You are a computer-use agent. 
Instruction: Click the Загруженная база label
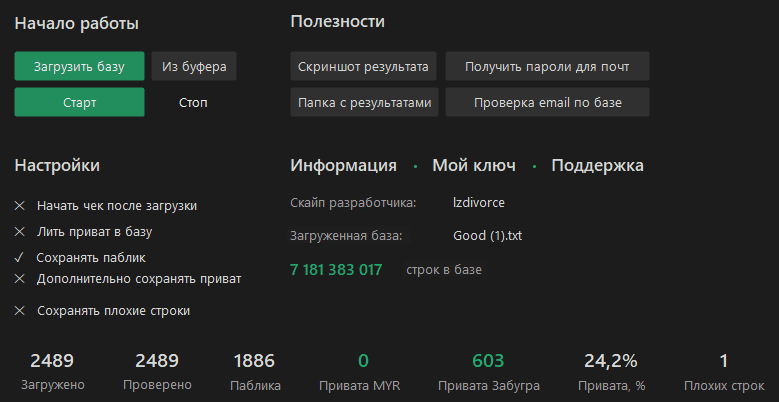pyautogui.click(x=346, y=236)
